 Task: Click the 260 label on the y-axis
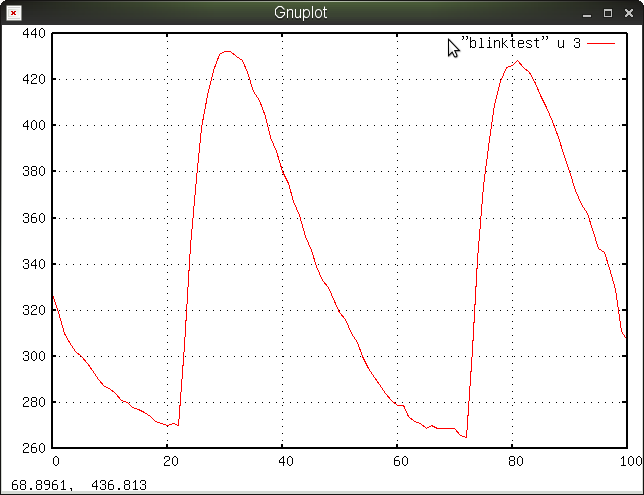click(x=34, y=448)
